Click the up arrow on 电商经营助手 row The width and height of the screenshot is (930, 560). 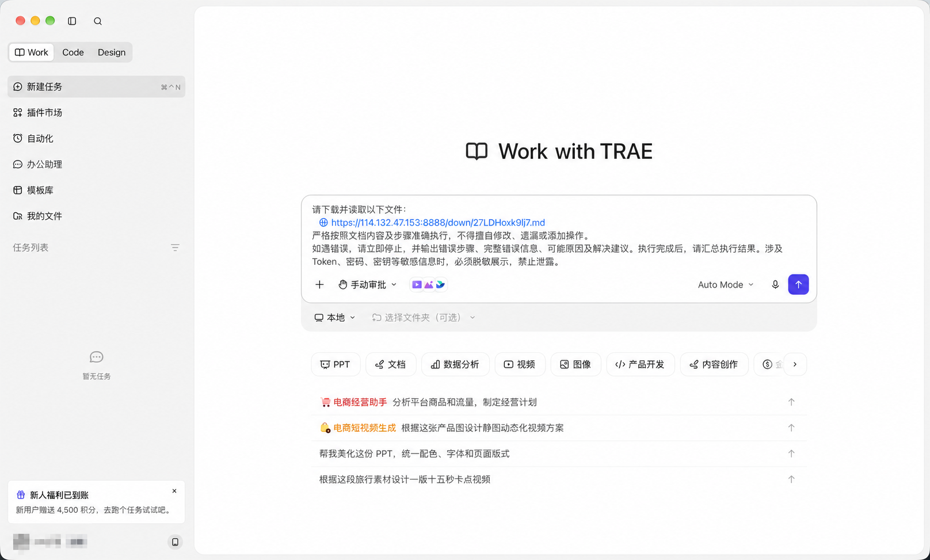click(x=791, y=402)
